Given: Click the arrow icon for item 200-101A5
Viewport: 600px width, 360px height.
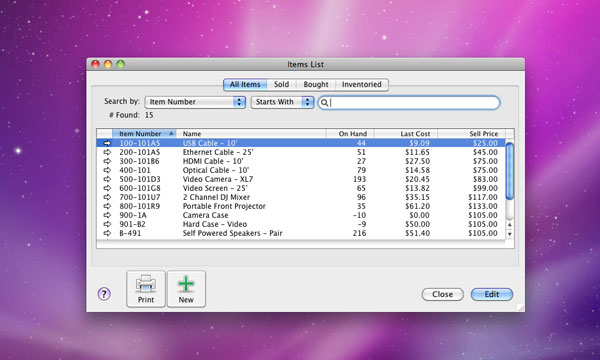Looking at the screenshot, I should click(107, 152).
